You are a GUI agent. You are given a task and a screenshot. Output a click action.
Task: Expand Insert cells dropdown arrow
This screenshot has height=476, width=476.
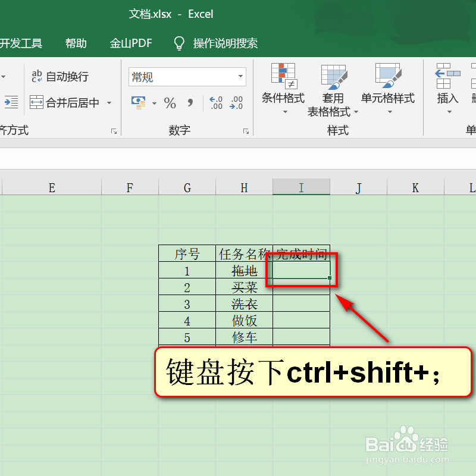click(x=449, y=112)
